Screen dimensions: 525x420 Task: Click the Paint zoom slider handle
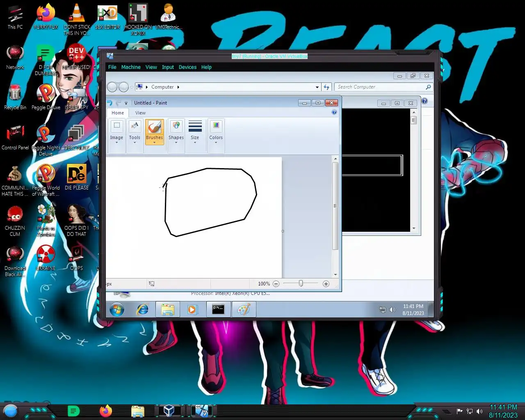[301, 283]
